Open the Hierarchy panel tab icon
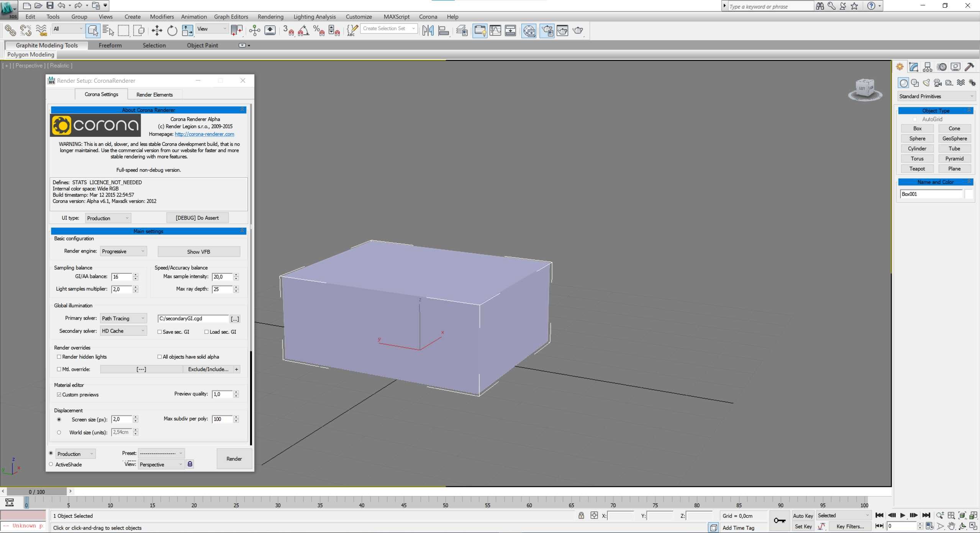 coord(928,67)
